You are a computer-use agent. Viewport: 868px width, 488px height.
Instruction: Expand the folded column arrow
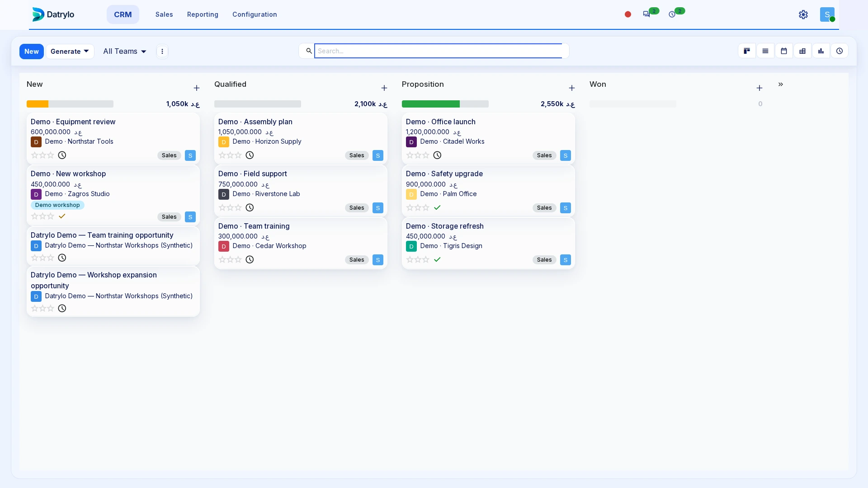pyautogui.click(x=781, y=84)
